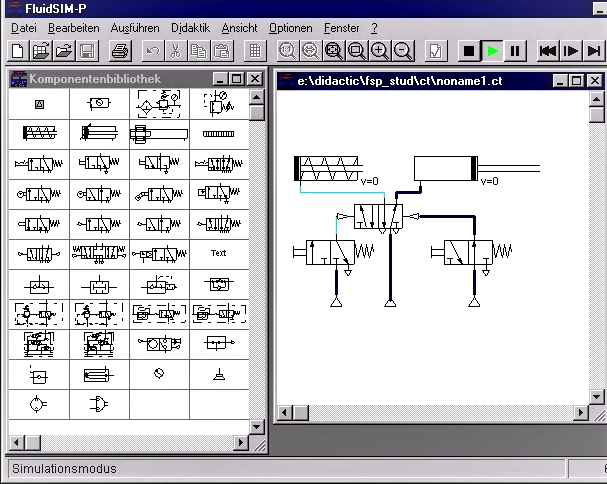Select the suction cup component

click(x=219, y=374)
